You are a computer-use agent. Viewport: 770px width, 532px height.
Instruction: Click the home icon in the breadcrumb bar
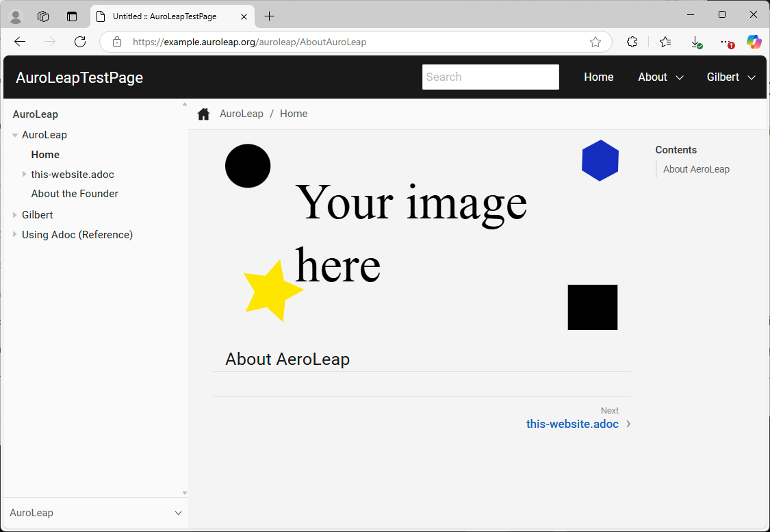click(x=203, y=114)
